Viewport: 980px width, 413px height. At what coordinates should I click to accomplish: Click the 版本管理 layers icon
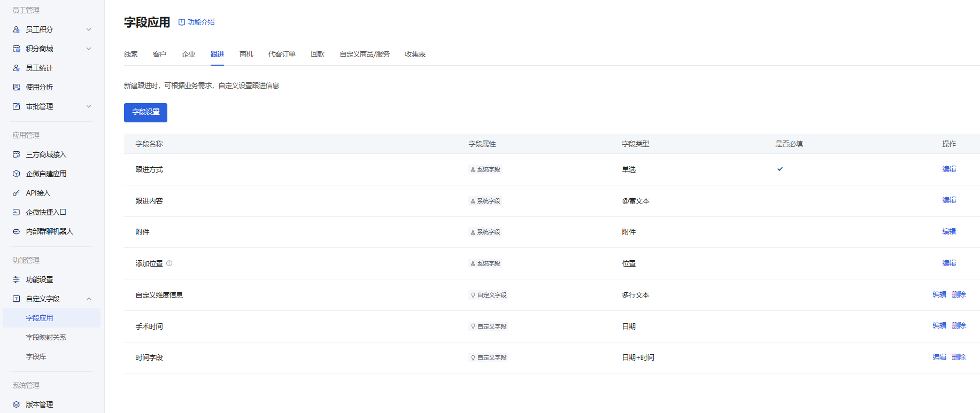16,404
